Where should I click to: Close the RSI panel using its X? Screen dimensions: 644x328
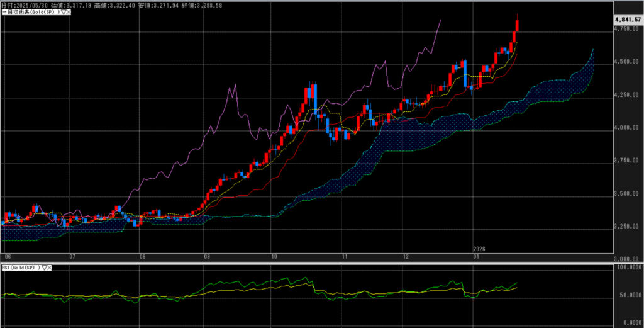pyautogui.click(x=50, y=268)
